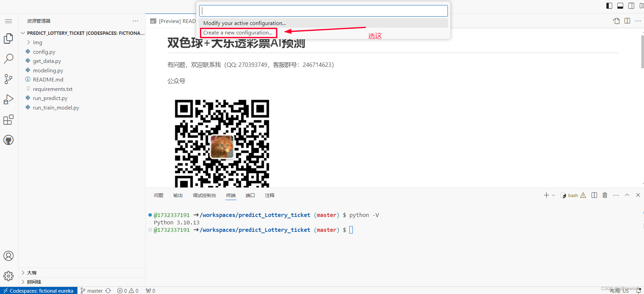Open get_data.py file
Image resolution: width=644 pixels, height=294 pixels.
coord(82,61)
